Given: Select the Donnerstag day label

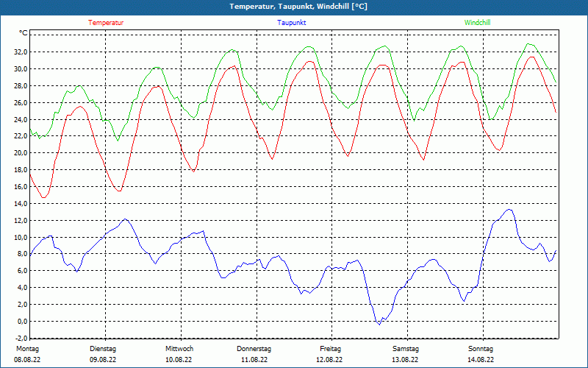Looking at the screenshot, I should point(254,349).
